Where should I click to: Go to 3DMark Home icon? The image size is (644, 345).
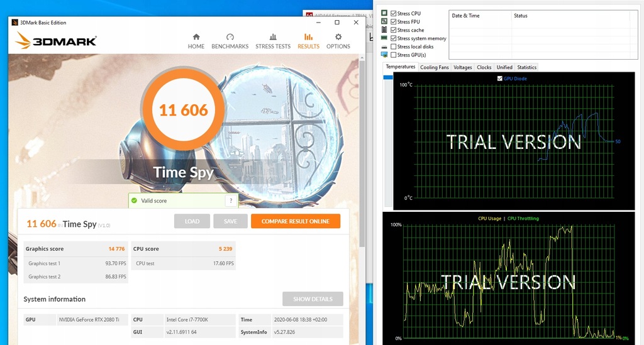pos(196,37)
